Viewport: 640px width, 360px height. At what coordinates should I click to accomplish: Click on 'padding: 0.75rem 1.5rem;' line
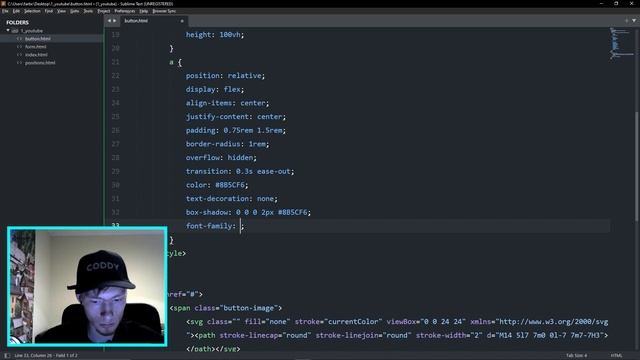(x=236, y=130)
